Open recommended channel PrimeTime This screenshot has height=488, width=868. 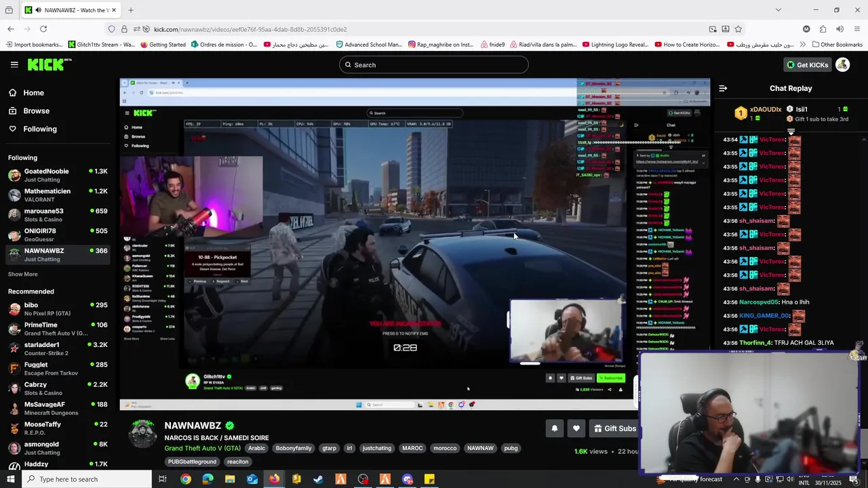58,329
